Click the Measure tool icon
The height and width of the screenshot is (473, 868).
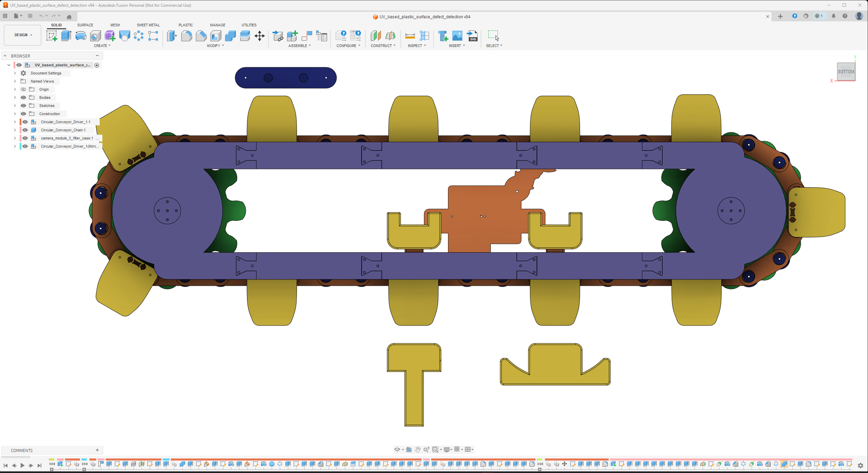click(x=410, y=36)
